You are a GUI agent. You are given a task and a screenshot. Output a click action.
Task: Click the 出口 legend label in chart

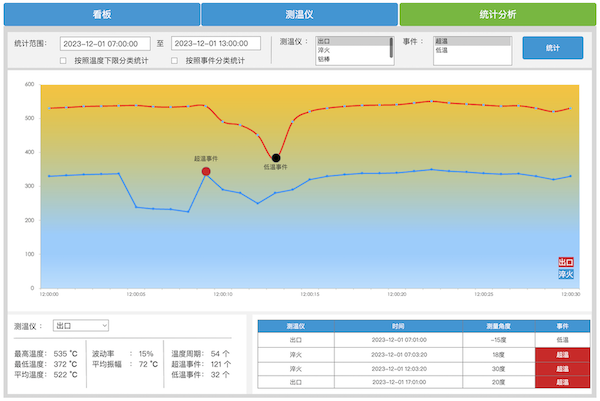[x=566, y=262]
